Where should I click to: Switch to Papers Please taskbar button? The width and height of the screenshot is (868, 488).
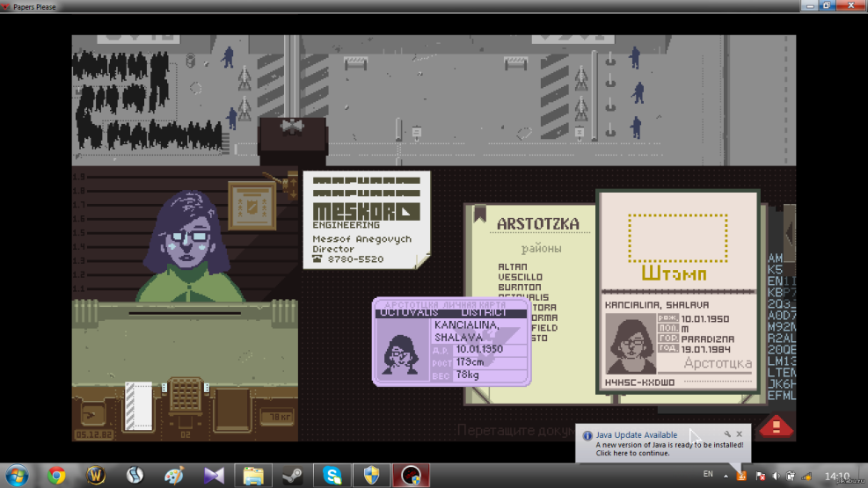point(411,476)
